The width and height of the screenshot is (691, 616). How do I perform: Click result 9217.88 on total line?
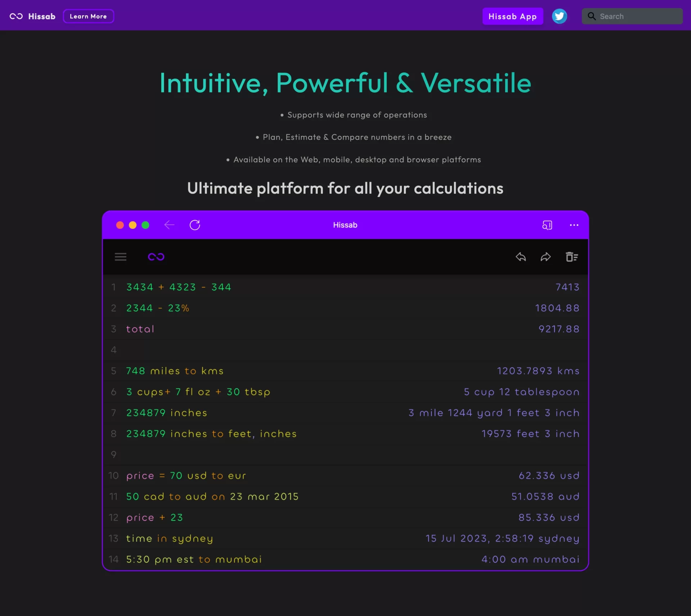click(559, 329)
